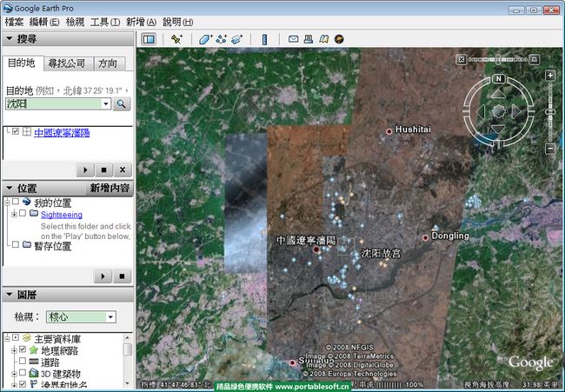Open the 新增 menu

coord(141,23)
